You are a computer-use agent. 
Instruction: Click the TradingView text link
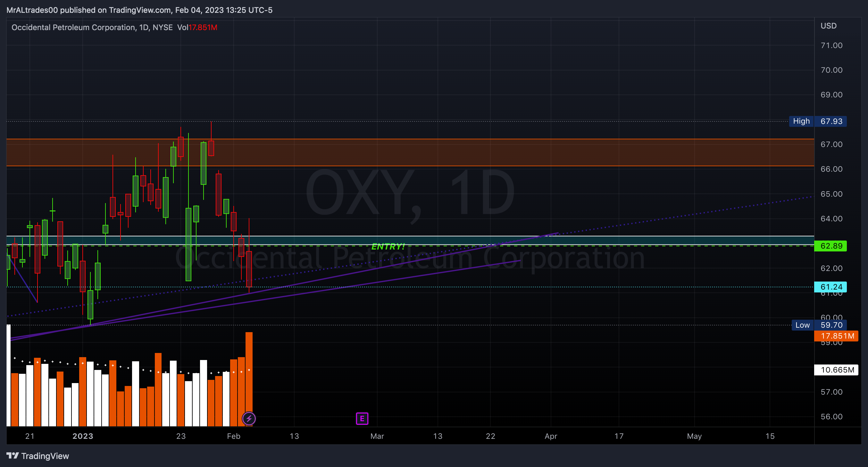pyautogui.click(x=45, y=456)
